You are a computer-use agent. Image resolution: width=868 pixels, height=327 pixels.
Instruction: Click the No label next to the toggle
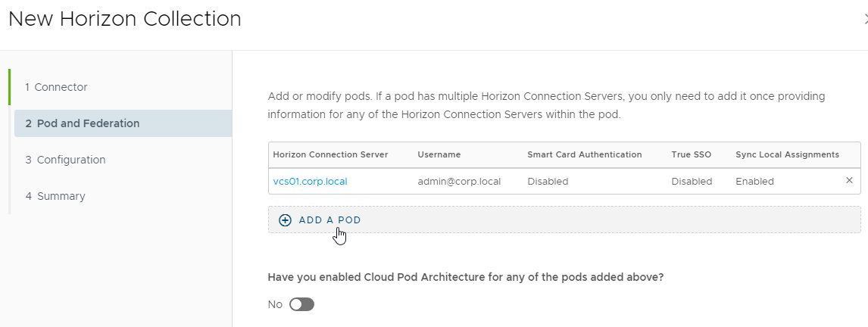[x=275, y=304]
